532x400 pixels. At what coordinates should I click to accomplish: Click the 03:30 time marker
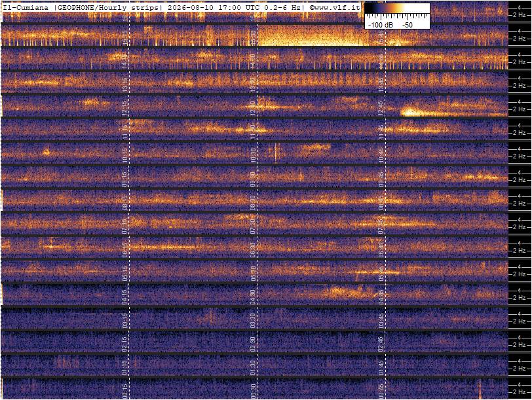(x=253, y=320)
